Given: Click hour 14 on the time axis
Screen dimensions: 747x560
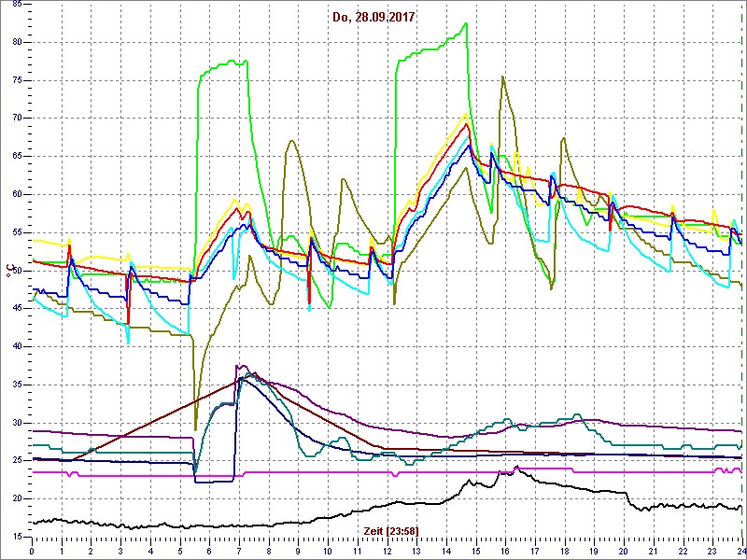Looking at the screenshot, I should (446, 551).
